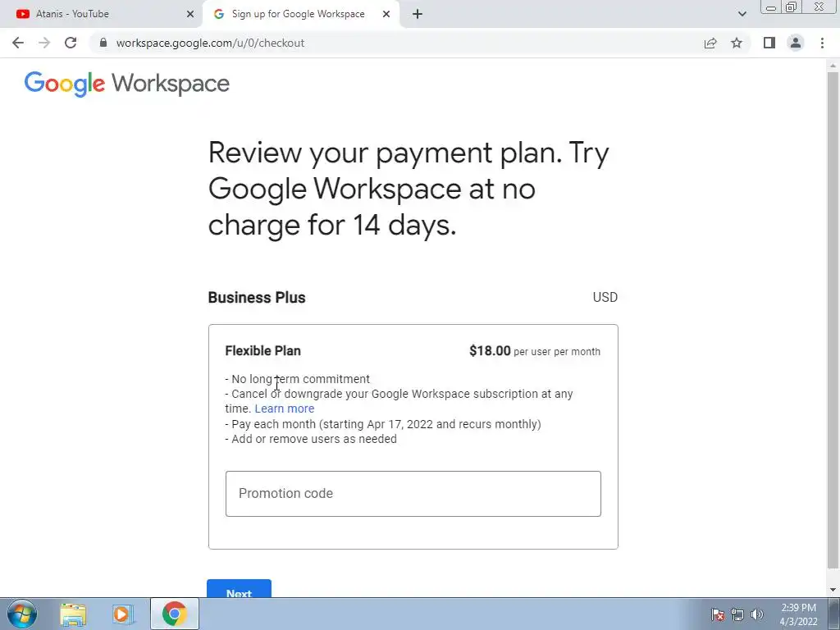Open Windows Explorer from the taskbar
Screen dimensions: 840x630
point(73,614)
